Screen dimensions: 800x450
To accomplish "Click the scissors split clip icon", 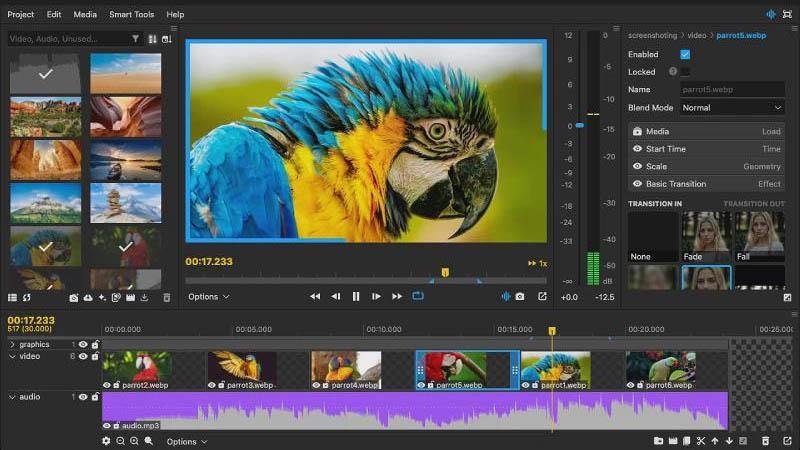I will (701, 441).
